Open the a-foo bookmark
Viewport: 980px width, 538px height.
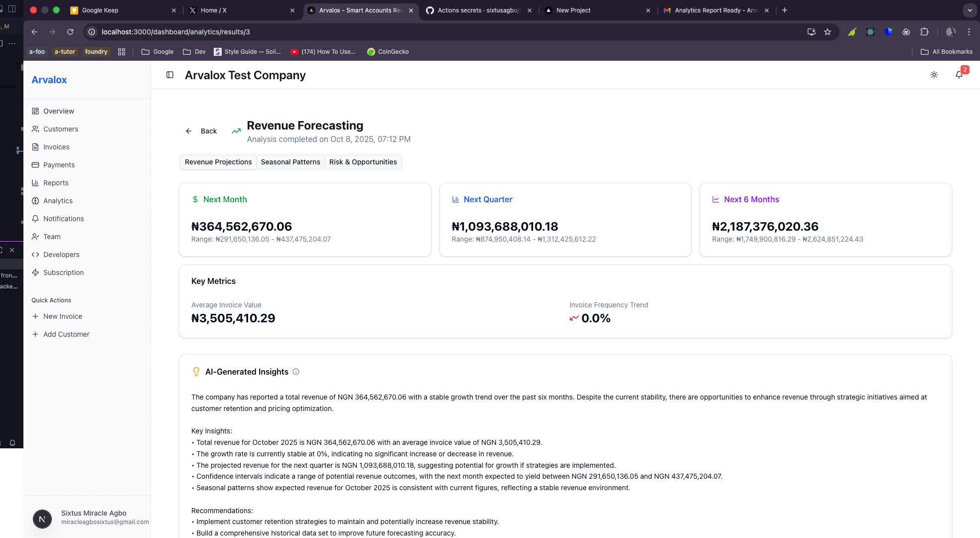tap(37, 51)
